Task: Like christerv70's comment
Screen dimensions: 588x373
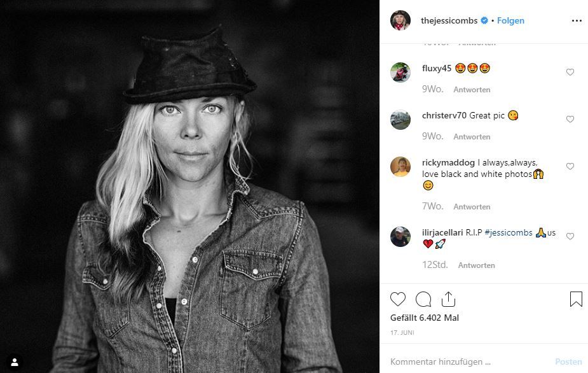Action: point(570,119)
